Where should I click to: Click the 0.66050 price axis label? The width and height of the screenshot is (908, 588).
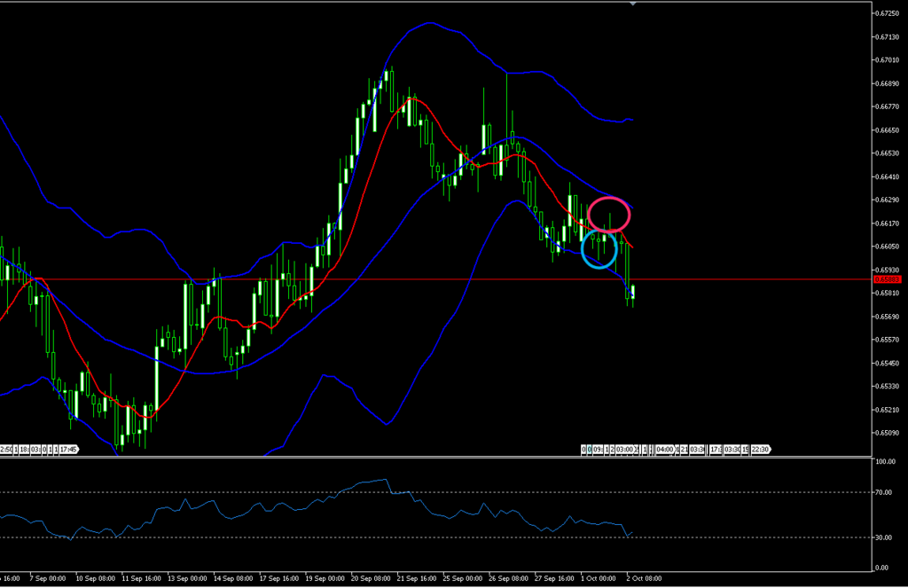click(x=888, y=247)
